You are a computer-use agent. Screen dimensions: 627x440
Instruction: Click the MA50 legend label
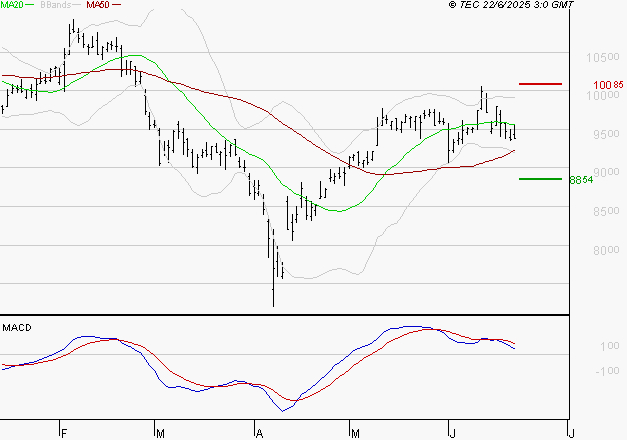tap(98, 5)
